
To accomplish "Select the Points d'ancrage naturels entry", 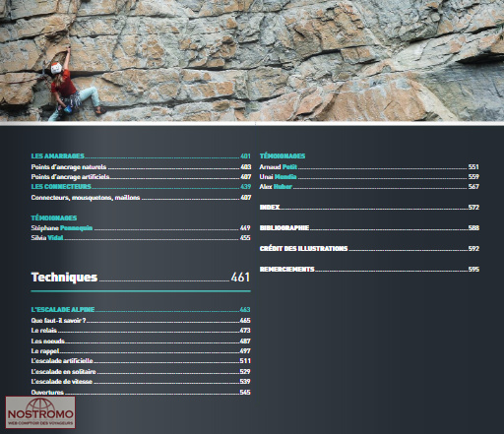I will tap(141, 167).
